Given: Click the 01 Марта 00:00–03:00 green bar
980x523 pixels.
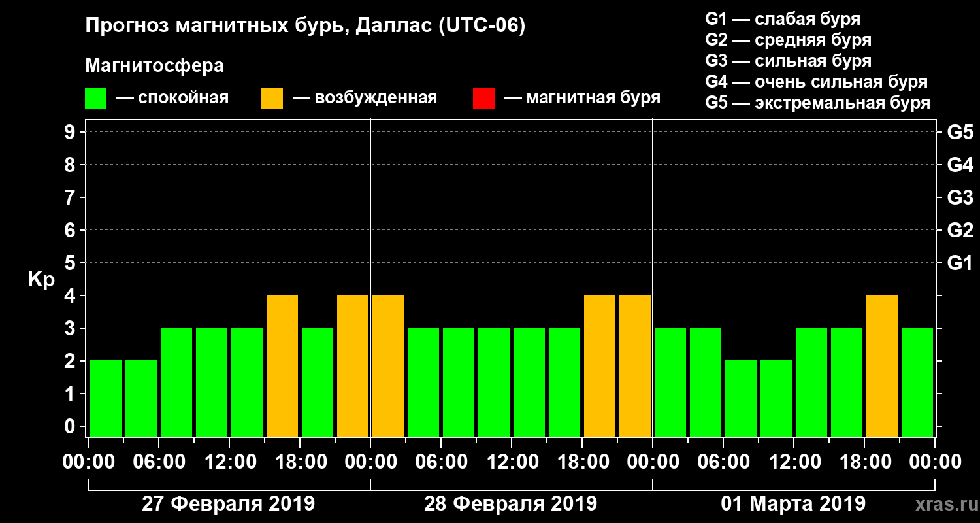Looking at the screenshot, I should (670, 382).
